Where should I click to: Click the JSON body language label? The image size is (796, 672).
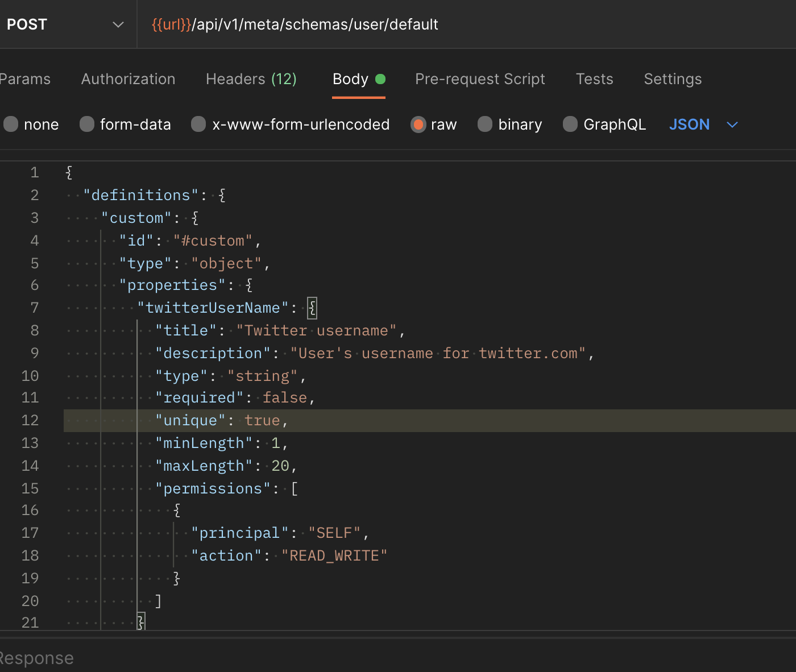[x=689, y=125]
